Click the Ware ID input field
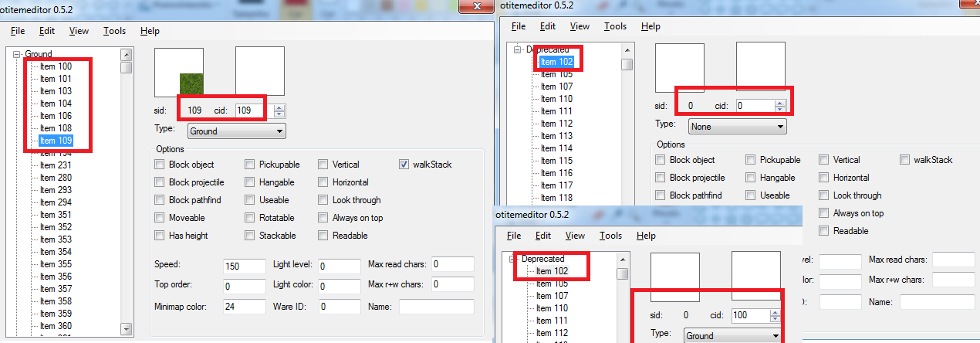 [339, 307]
